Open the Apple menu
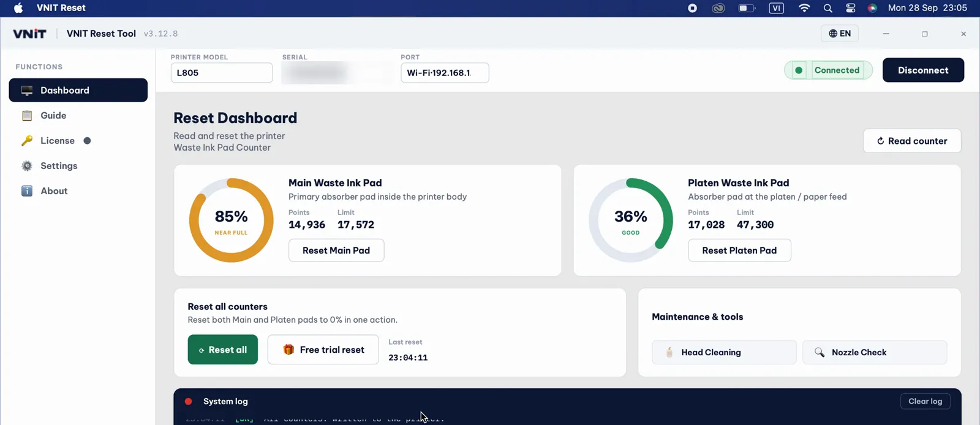The image size is (980, 425). tap(18, 8)
